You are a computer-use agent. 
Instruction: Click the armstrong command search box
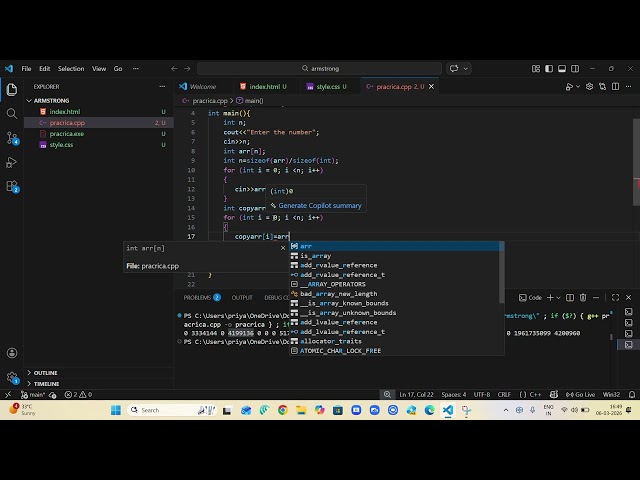pos(320,69)
